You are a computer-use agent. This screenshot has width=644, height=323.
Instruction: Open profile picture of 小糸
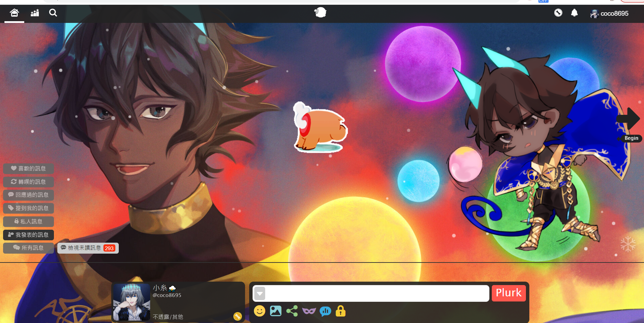pyautogui.click(x=131, y=302)
